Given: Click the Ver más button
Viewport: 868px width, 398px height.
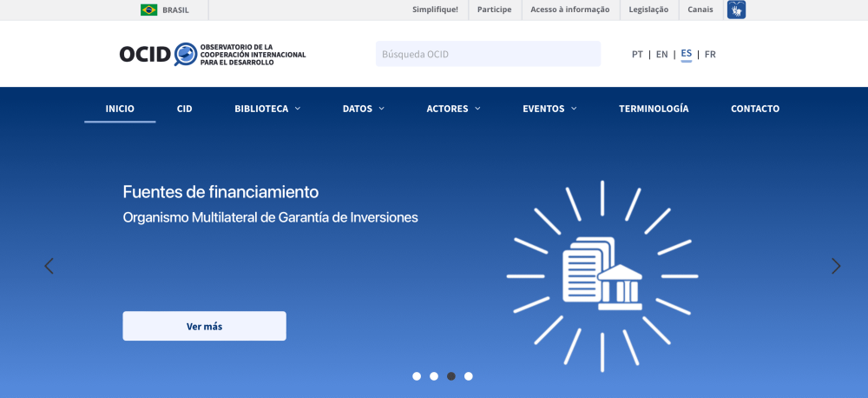Looking at the screenshot, I should coord(204,326).
